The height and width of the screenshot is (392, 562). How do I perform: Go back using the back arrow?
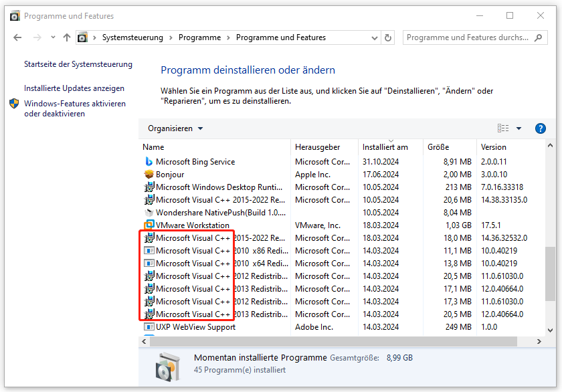[17, 38]
